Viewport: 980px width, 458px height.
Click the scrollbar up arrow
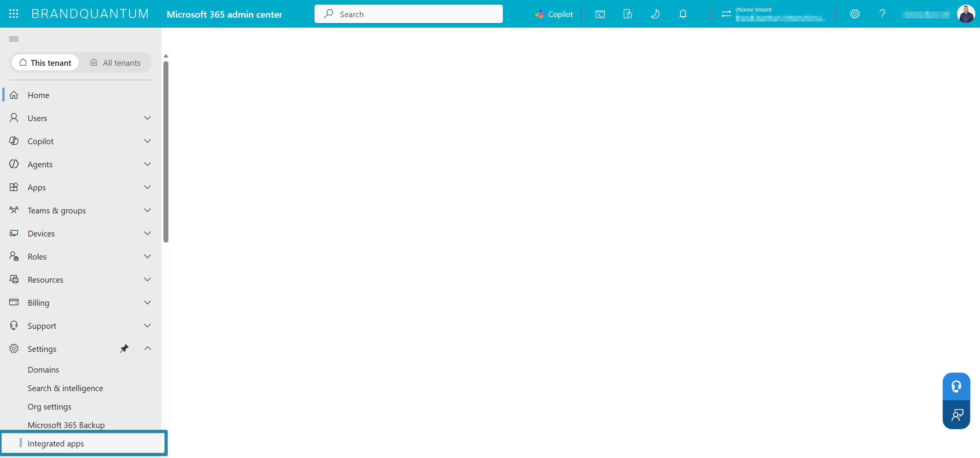pyautogui.click(x=166, y=56)
